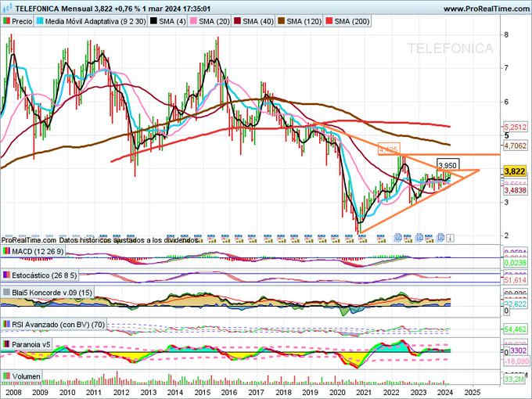
Task: Click the 4,7062 SMA price label
Action: pyautogui.click(x=516, y=146)
